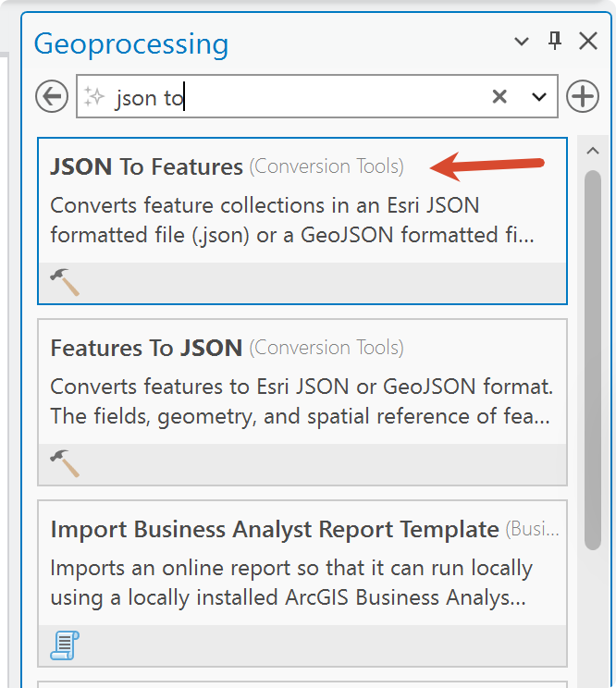Open the add tool plus button
This screenshot has width=616, height=688.
click(582, 96)
